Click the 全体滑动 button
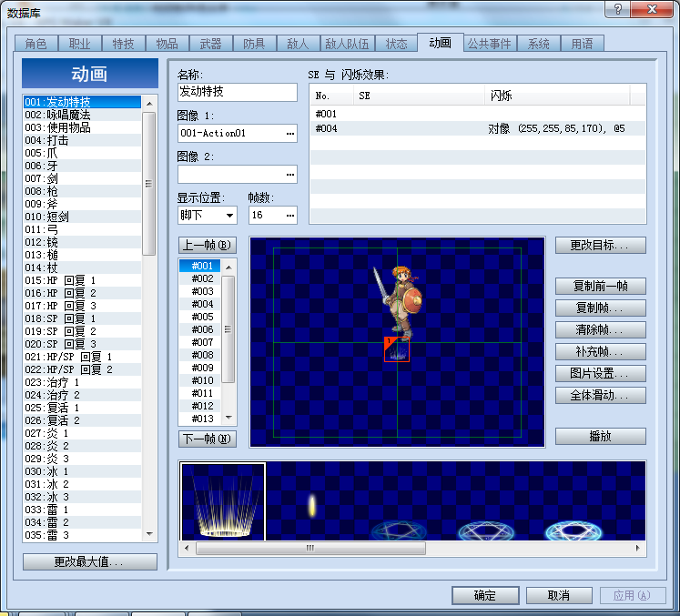The image size is (680, 616). pyautogui.click(x=600, y=395)
